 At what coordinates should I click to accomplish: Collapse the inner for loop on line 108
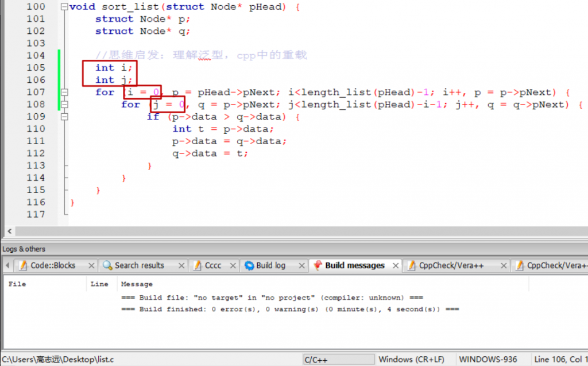[x=64, y=105]
